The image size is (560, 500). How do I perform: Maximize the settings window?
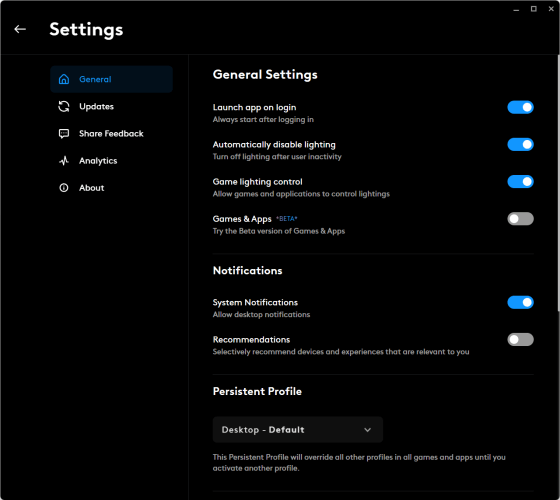point(534,9)
